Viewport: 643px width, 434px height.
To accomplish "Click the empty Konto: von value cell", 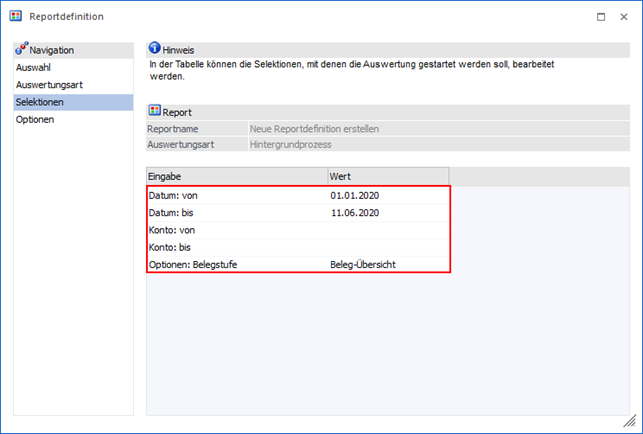I will click(388, 230).
